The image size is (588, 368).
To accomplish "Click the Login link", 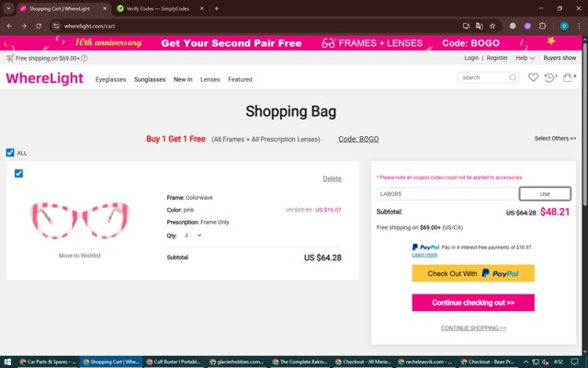I will 471,58.
